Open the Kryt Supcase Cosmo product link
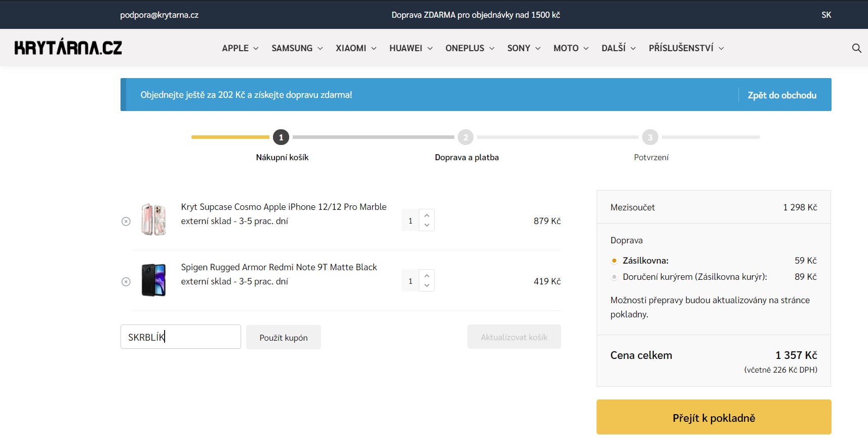Screen dimensions: 868x438 click(x=284, y=207)
